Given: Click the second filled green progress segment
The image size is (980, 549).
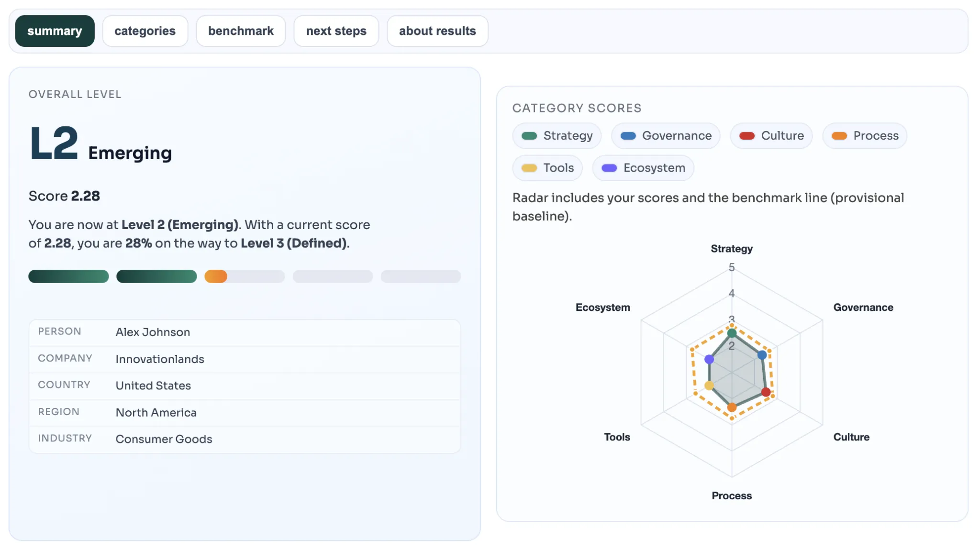Looking at the screenshot, I should pyautogui.click(x=156, y=276).
